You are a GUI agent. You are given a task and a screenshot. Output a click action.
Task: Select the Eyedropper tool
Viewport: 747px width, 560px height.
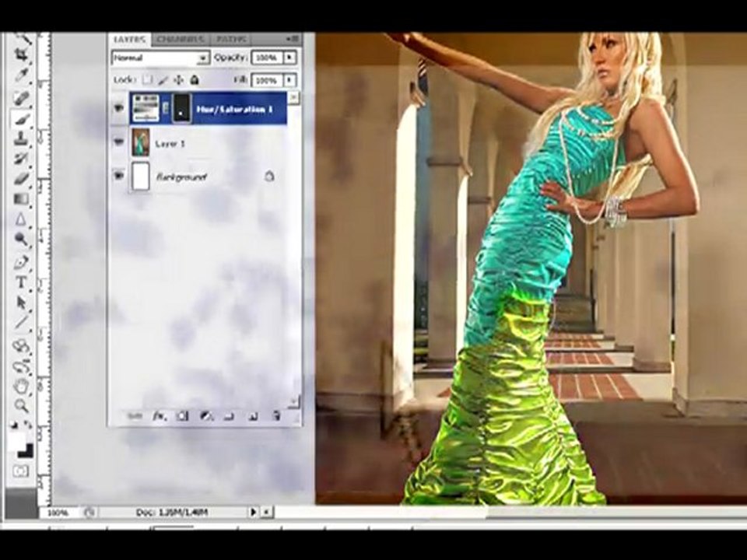pyautogui.click(x=22, y=75)
